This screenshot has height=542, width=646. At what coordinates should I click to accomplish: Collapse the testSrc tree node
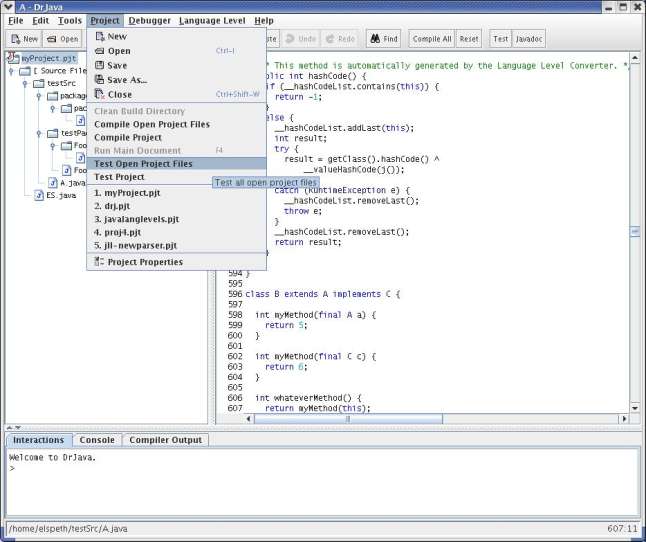point(25,84)
